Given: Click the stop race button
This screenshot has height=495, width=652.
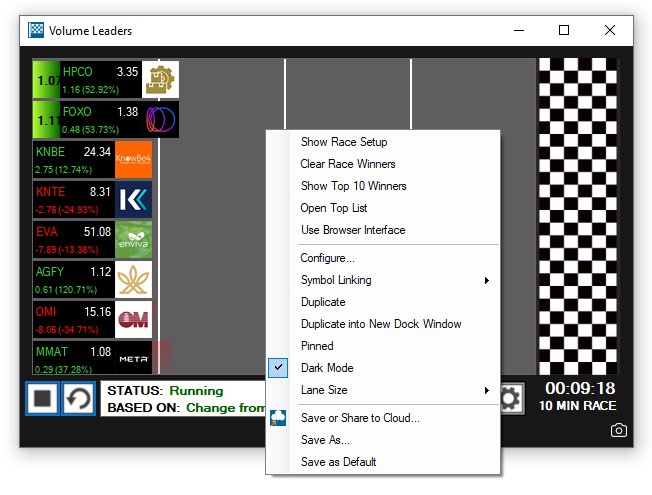Looking at the screenshot, I should coord(43,399).
